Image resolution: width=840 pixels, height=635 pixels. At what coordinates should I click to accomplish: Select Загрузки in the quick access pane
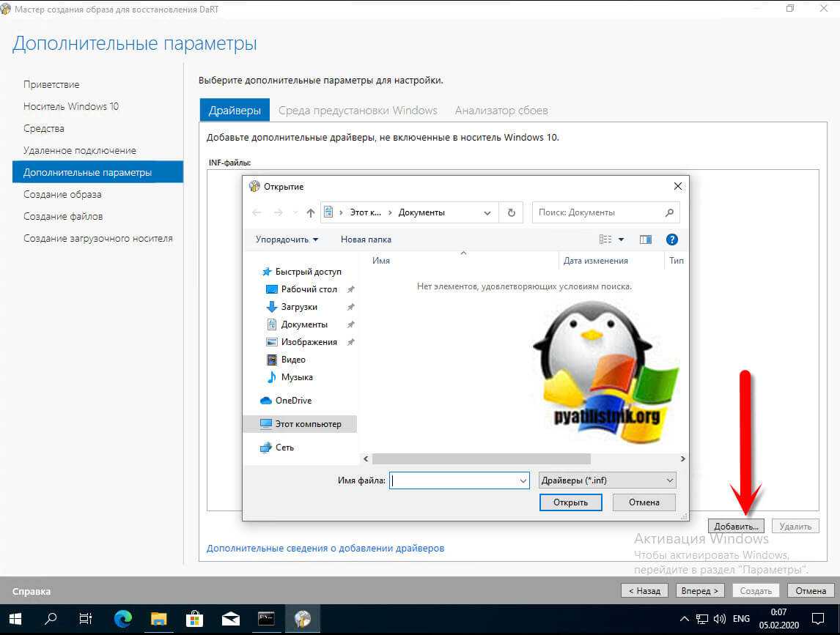[x=299, y=307]
